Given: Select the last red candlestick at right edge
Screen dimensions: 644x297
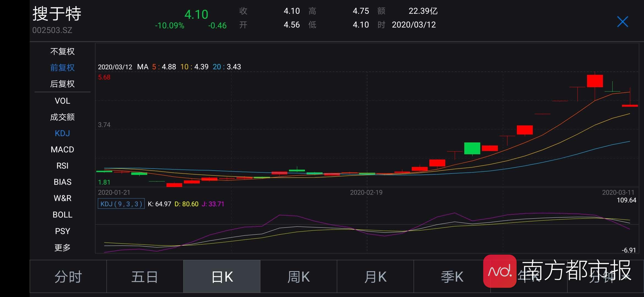Looking at the screenshot, I should 630,106.
